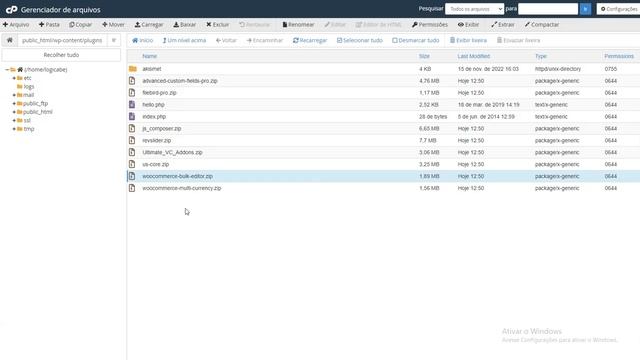Click the home icon beside the path field

click(9, 40)
